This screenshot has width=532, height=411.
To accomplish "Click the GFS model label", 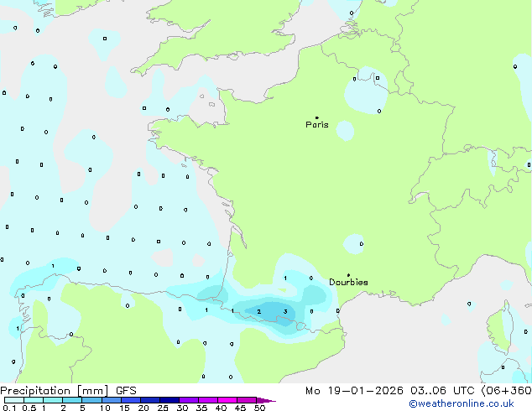I will [x=126, y=391].
